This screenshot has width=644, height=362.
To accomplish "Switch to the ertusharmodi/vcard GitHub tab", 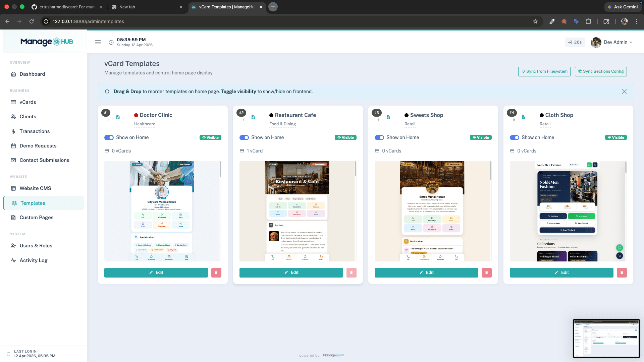I will tap(67, 7).
